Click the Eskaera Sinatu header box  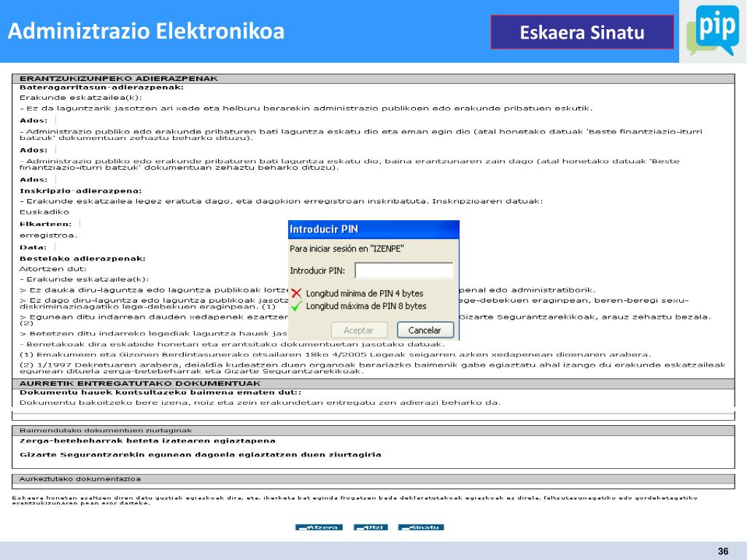pos(582,32)
